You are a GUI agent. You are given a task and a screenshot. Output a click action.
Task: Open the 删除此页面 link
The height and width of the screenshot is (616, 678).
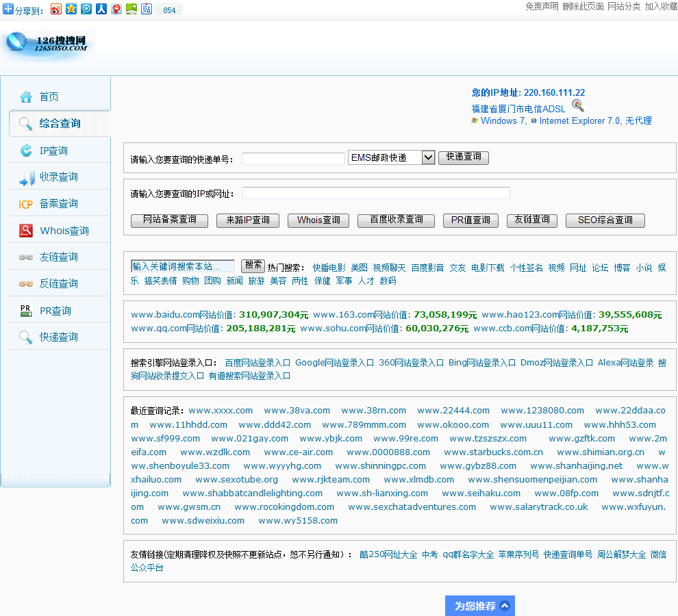coord(583,6)
